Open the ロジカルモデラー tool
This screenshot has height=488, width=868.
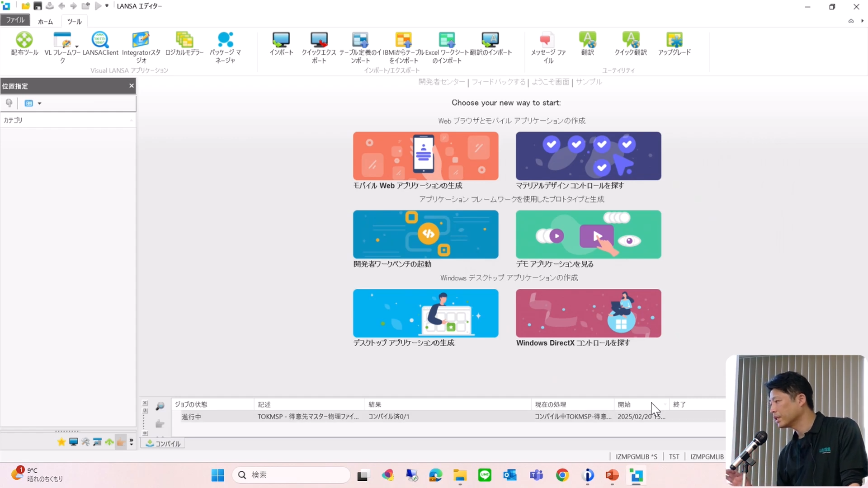pyautogui.click(x=184, y=43)
